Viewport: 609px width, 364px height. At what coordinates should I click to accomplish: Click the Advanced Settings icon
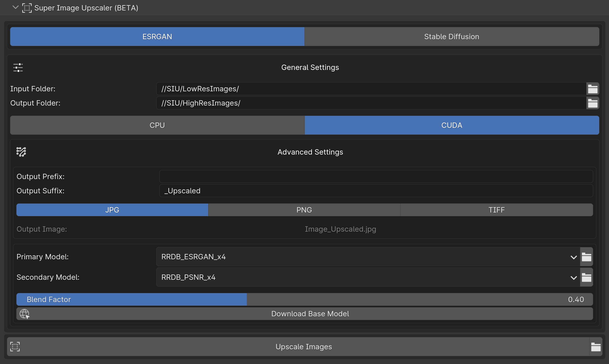21,152
